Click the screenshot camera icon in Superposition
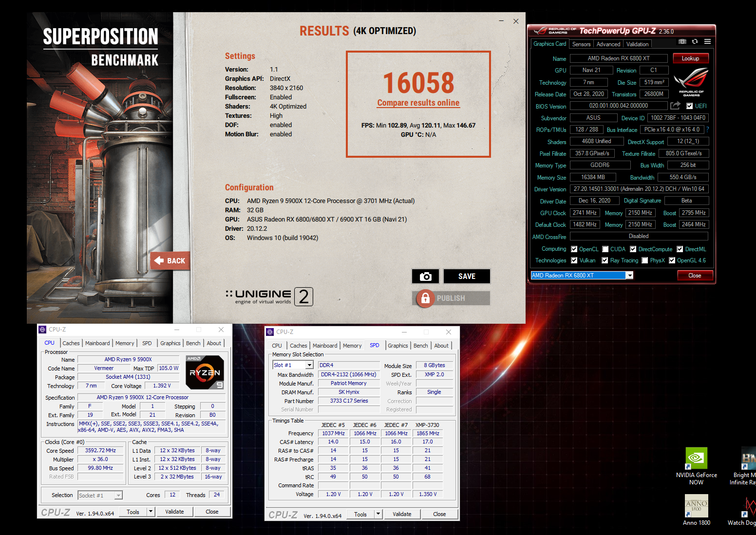The height and width of the screenshot is (535, 756). [x=425, y=276]
